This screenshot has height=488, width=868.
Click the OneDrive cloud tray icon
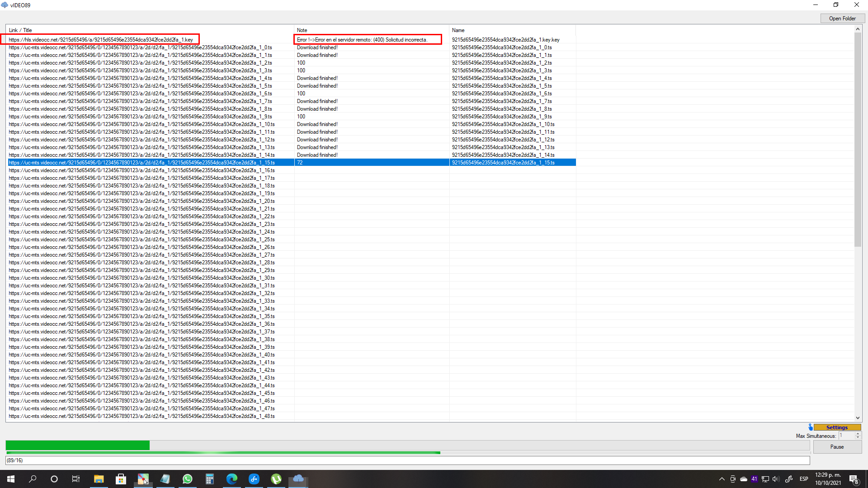tap(744, 479)
